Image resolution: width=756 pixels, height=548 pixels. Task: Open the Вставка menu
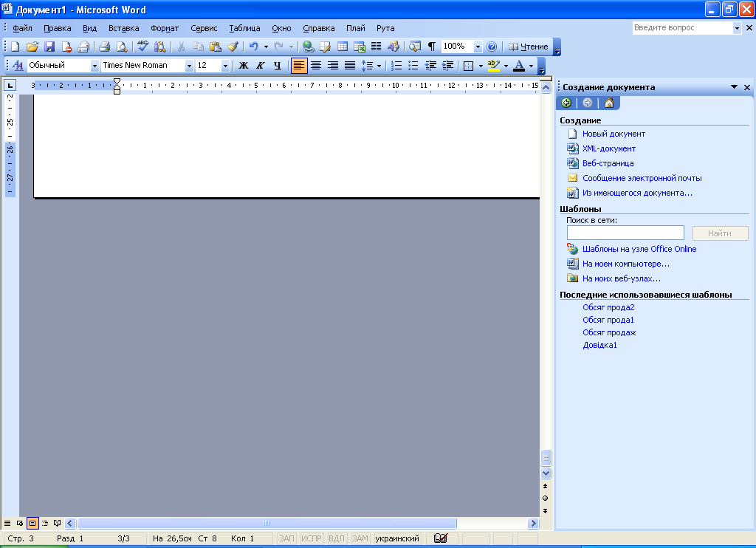point(123,28)
